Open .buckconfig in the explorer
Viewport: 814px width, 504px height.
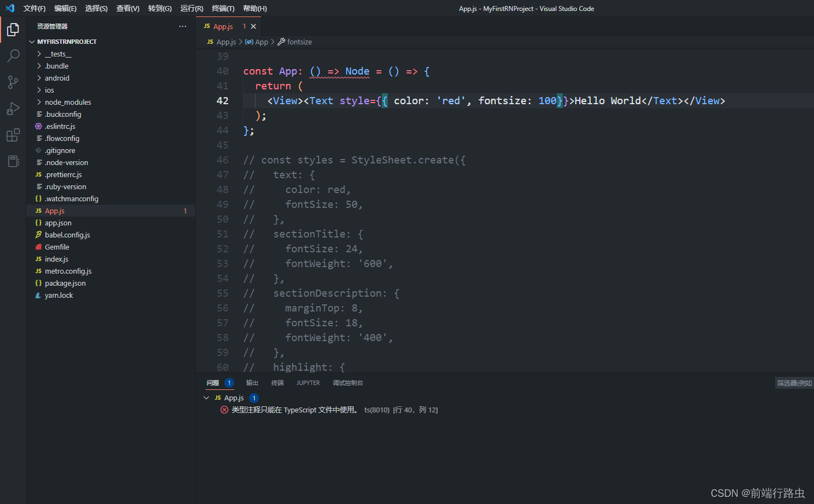63,114
